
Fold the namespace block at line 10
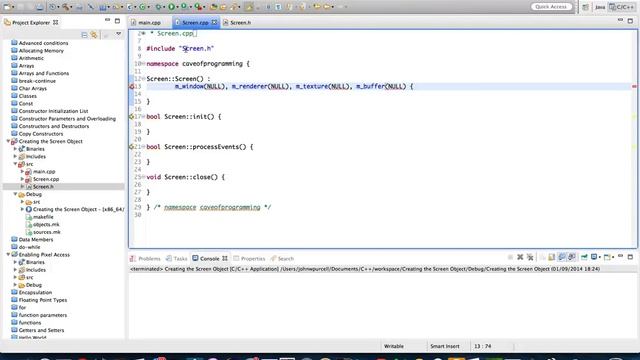[x=143, y=64]
